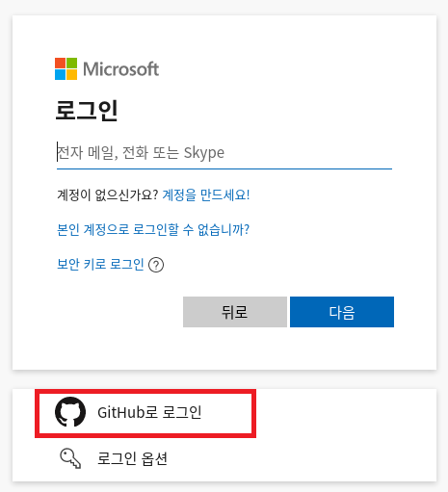Screen dimensions: 448x492
Task: Select GitHub로 로그인 option text
Action: tap(149, 412)
